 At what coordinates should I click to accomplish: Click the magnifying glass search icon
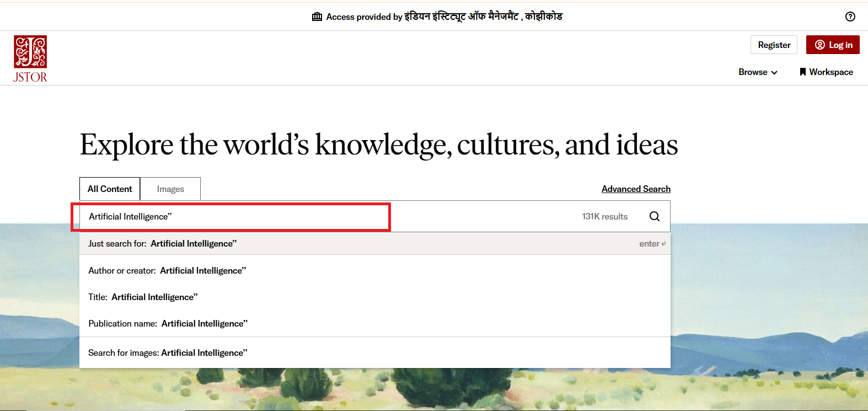[x=654, y=216]
